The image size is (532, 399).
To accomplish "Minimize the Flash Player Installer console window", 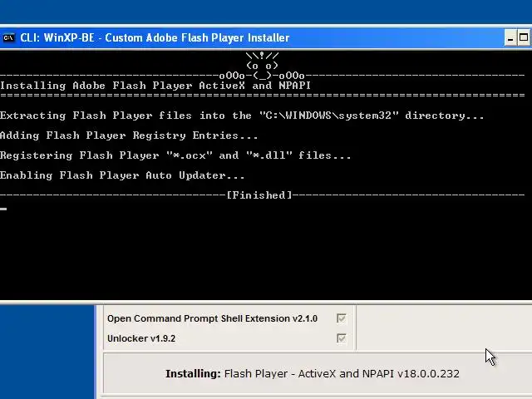I will (x=510, y=37).
